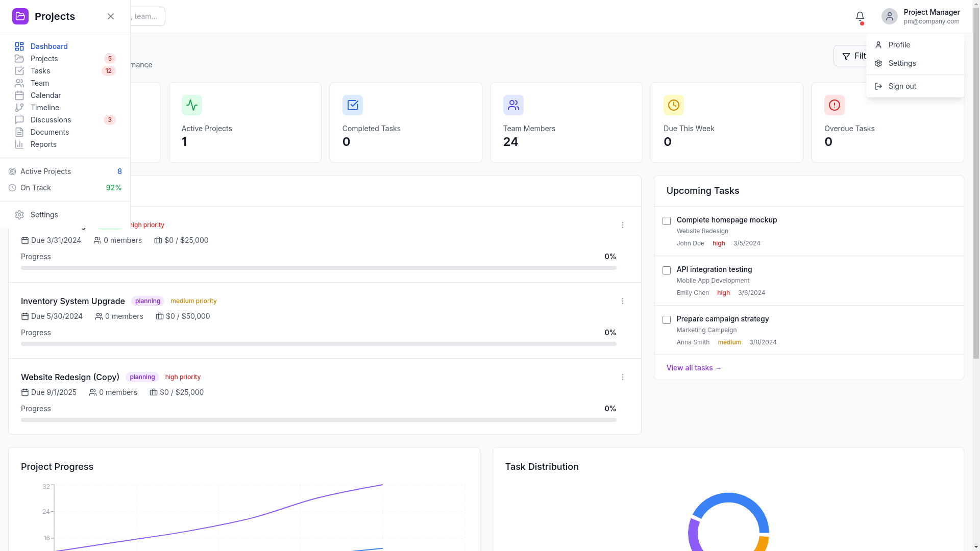Click the Sign out arrow icon
Image resolution: width=980 pixels, height=551 pixels.
[x=878, y=86]
